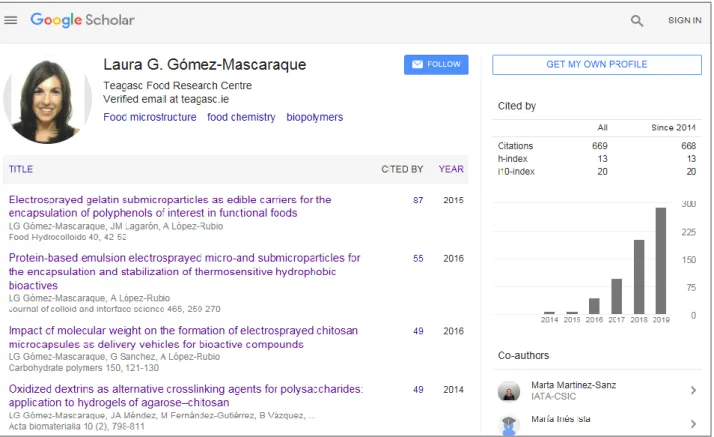Expand the chevron beside Marta Martinez-Sanz
Image resolution: width=714 pixels, height=437 pixels.
(693, 390)
